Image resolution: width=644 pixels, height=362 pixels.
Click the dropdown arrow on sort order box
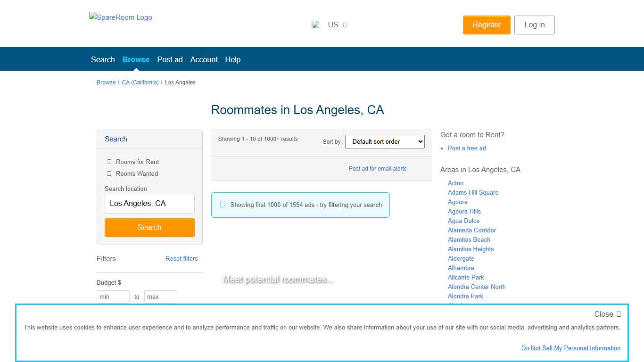coord(419,141)
